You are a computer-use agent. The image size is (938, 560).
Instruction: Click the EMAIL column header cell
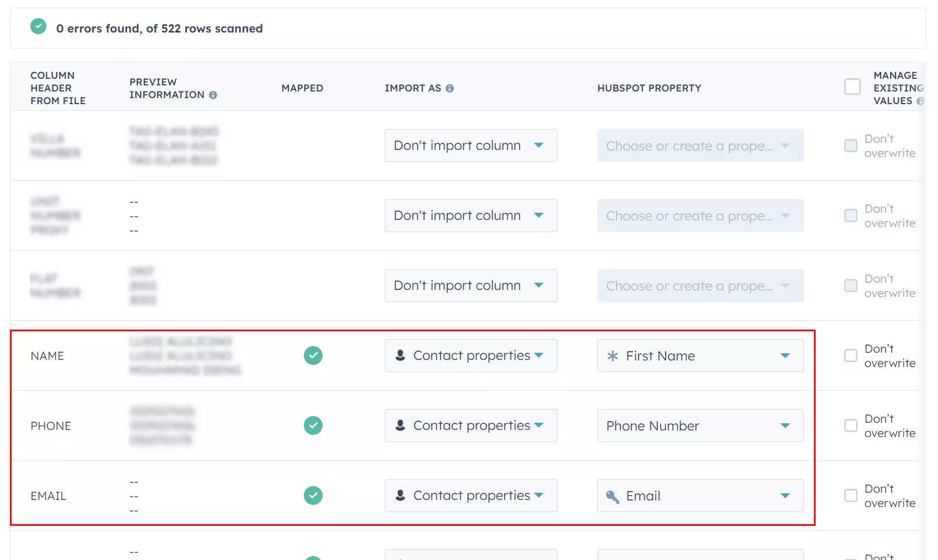point(49,496)
